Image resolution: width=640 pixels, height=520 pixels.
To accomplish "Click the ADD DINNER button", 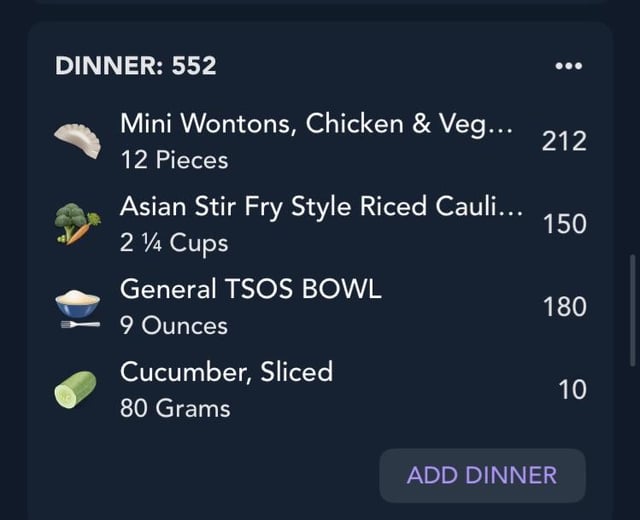I will coord(482,476).
